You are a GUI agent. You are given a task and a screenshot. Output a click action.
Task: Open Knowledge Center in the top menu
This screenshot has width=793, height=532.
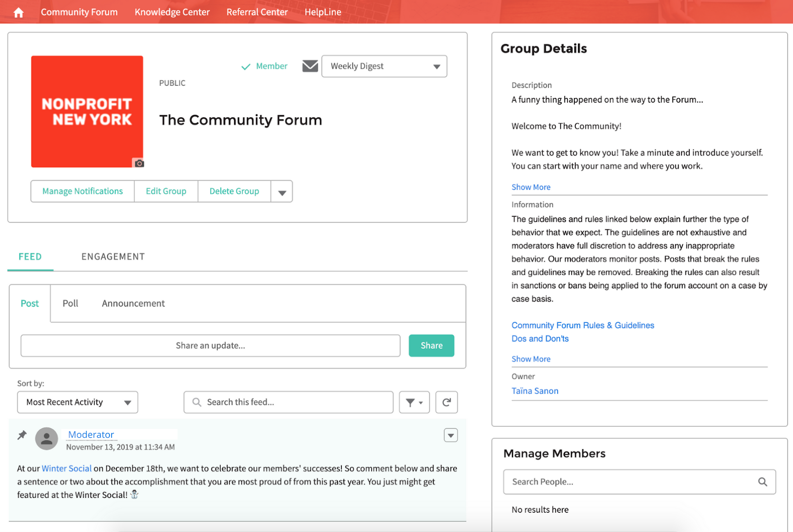172,12
